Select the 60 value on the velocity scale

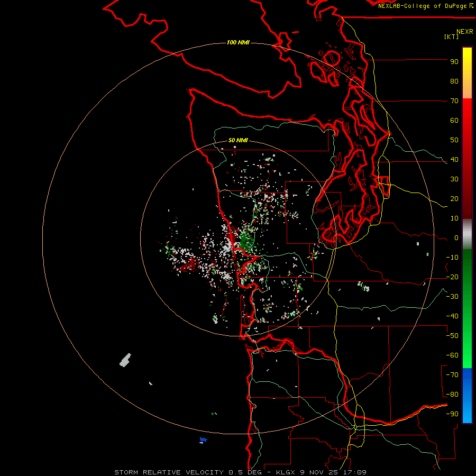point(454,120)
